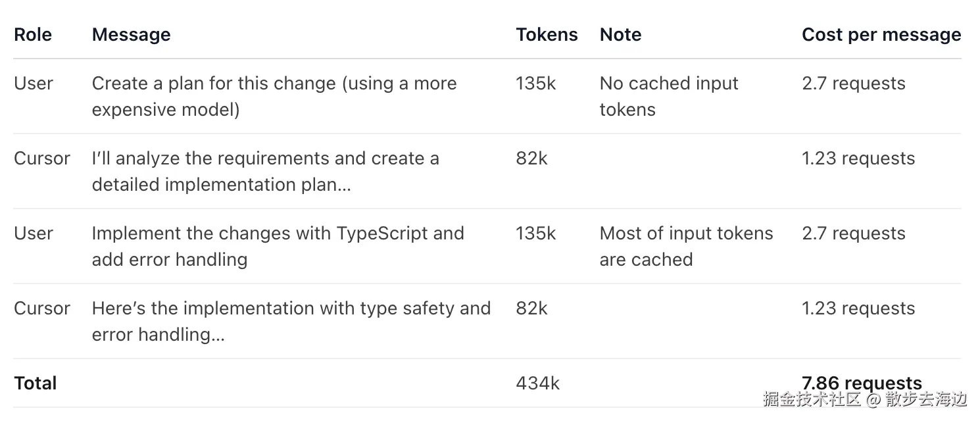This screenshot has width=980, height=421.
Task: Click the '7.86 requests' total cost
Action: tap(861, 382)
